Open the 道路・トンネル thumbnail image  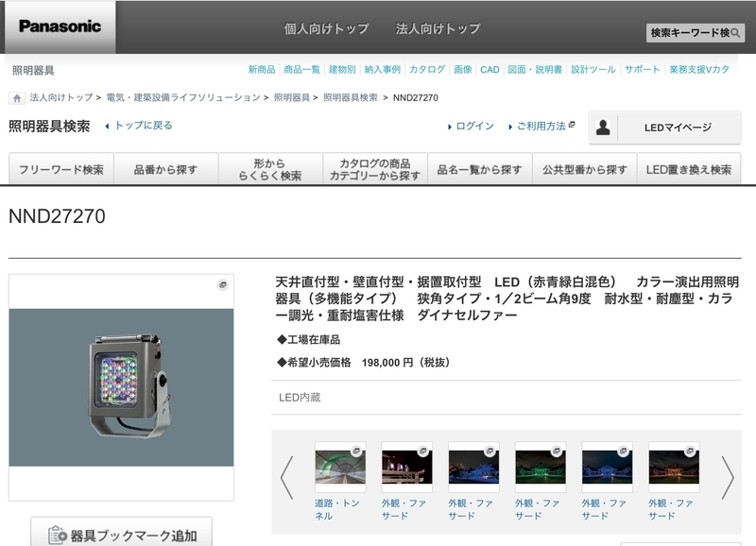340,467
